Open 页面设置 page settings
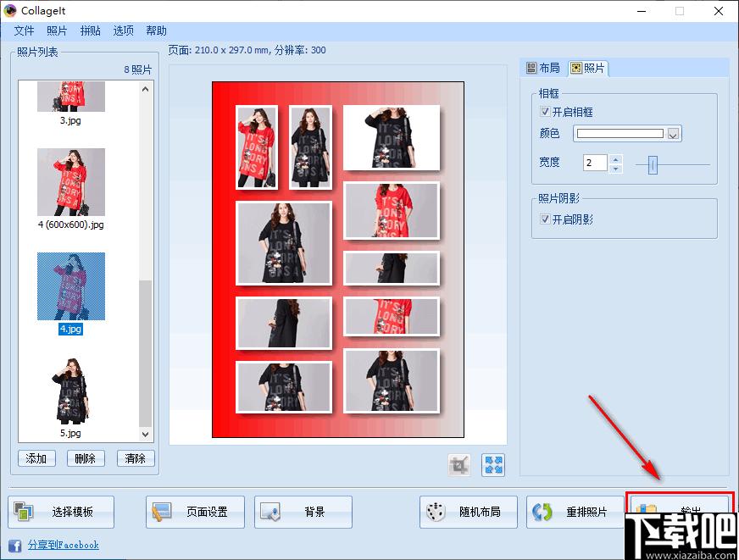Viewport: 739px width, 560px height. pyautogui.click(x=195, y=512)
